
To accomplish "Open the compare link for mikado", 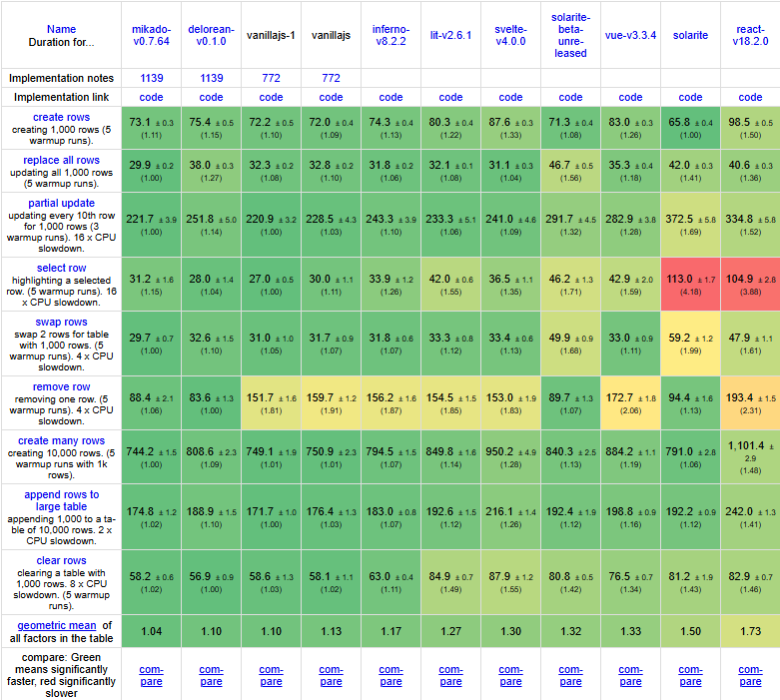I will (151, 676).
